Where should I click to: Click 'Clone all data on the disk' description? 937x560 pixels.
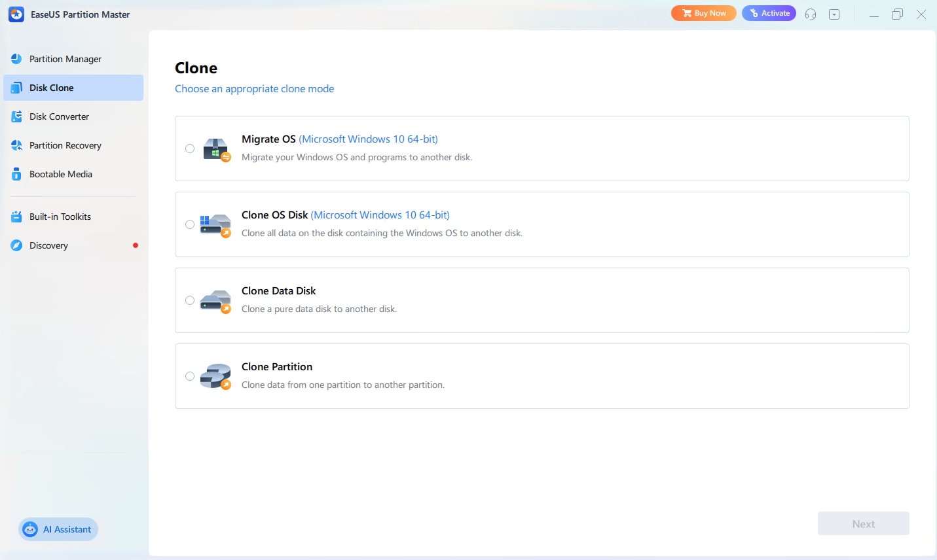[382, 233]
